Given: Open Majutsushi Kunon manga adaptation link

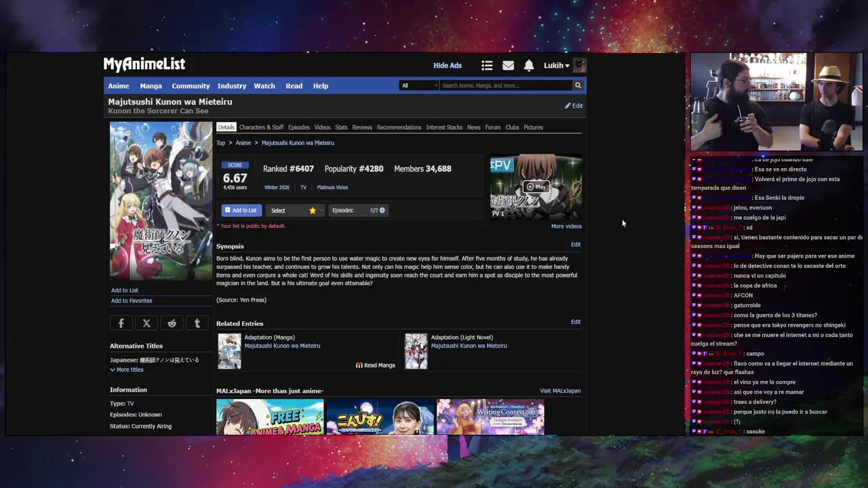Looking at the screenshot, I should tap(282, 346).
